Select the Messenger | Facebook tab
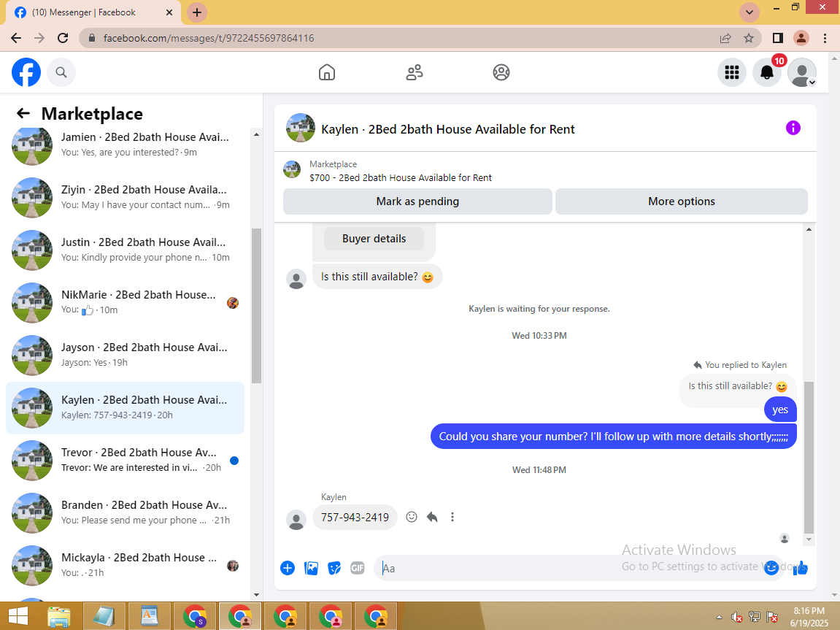 [93, 12]
